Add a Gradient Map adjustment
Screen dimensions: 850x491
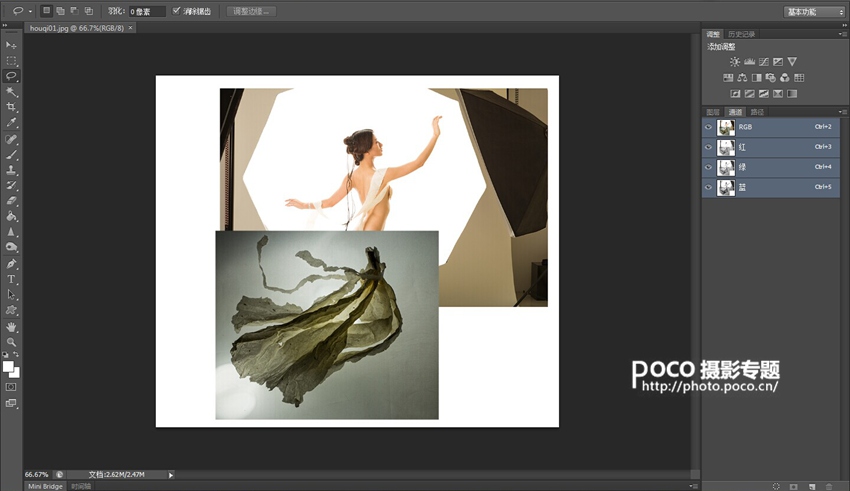792,94
